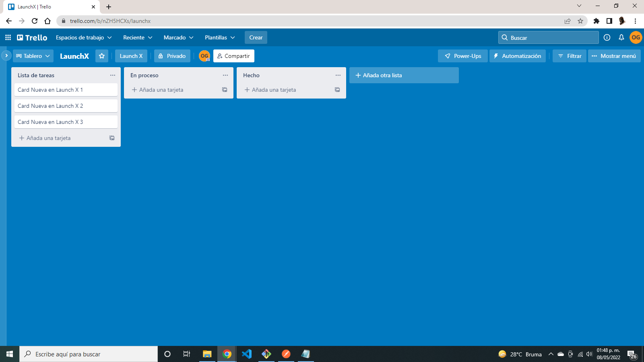
Task: Click the OG board member avatar
Action: (x=204, y=56)
